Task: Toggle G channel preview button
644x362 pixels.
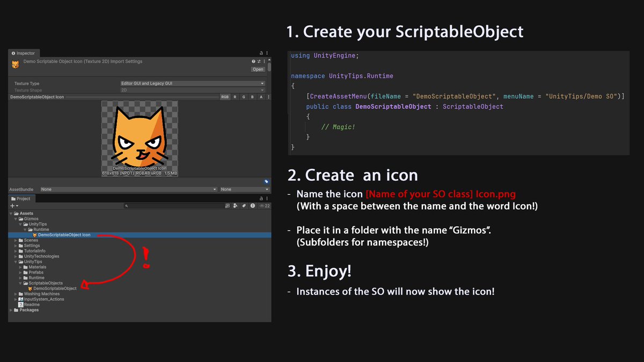Action: [244, 97]
